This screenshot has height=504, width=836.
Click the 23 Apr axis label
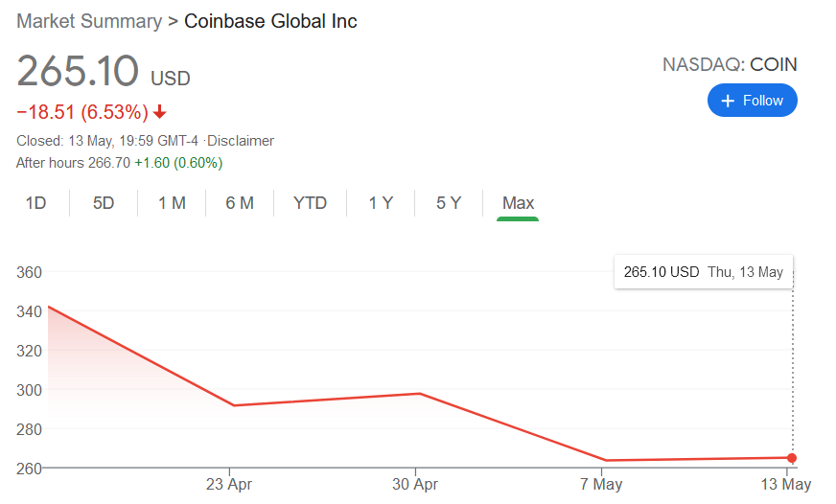pos(229,485)
